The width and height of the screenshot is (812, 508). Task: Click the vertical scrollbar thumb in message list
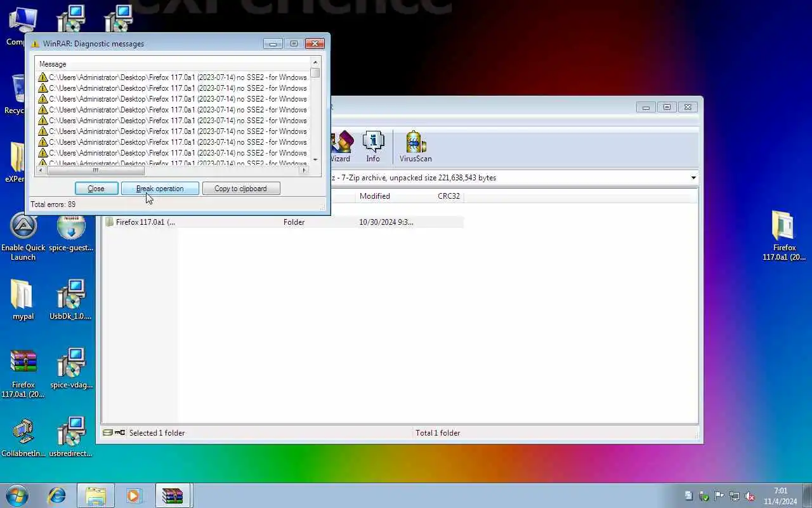click(x=315, y=72)
